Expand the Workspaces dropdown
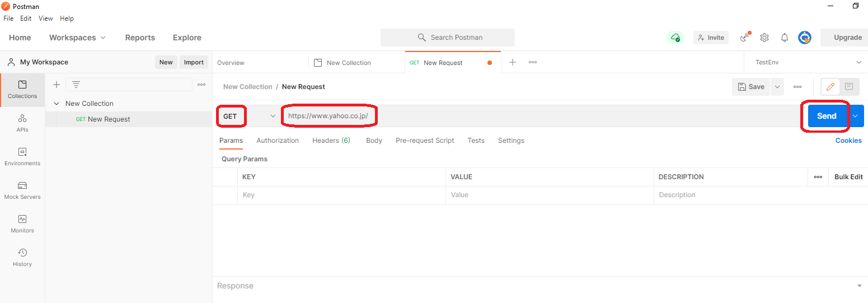Image resolution: width=868 pixels, height=303 pixels. (77, 38)
